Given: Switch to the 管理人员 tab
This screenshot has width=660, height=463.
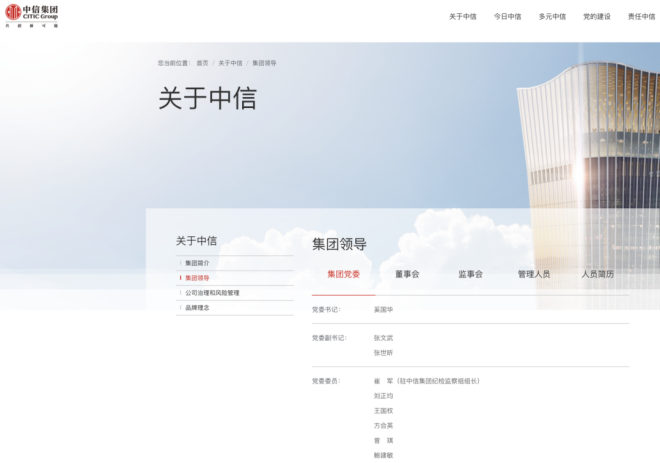Looking at the screenshot, I should tap(534, 274).
